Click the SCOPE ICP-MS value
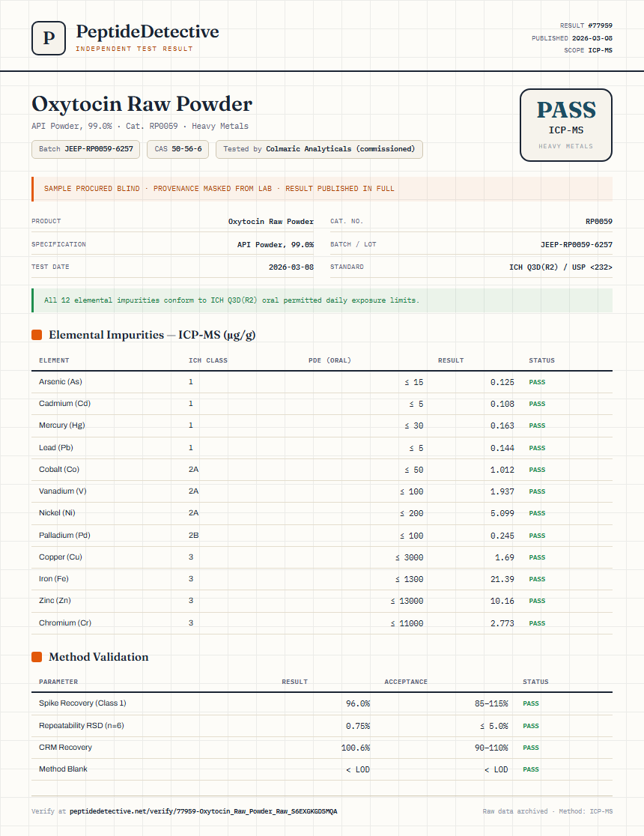 click(x=600, y=50)
